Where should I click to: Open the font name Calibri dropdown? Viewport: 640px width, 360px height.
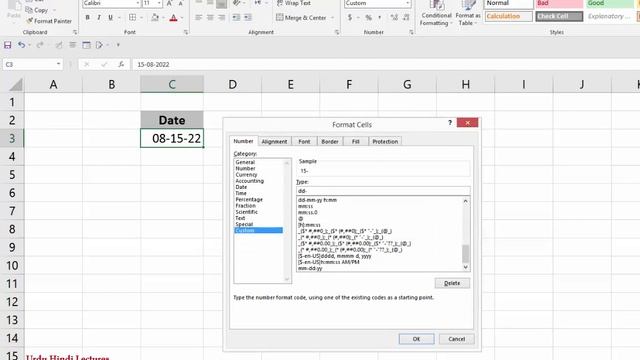[x=138, y=3]
